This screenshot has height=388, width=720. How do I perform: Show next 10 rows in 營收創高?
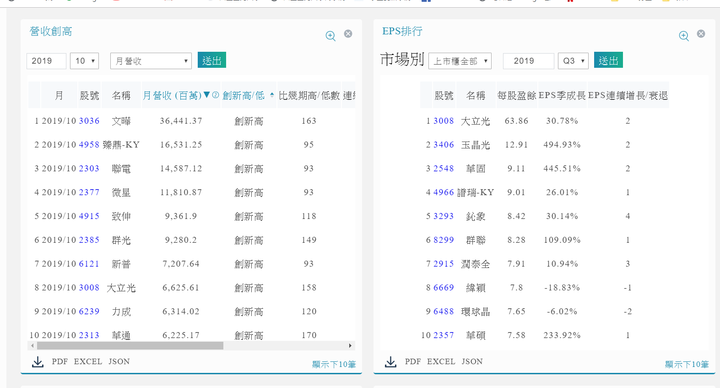coord(334,364)
